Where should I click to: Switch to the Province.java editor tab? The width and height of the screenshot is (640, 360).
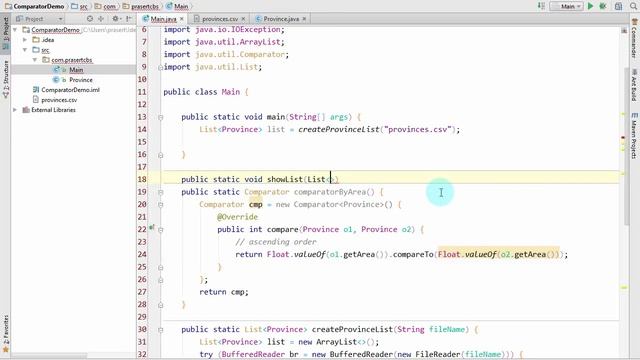click(x=281, y=19)
